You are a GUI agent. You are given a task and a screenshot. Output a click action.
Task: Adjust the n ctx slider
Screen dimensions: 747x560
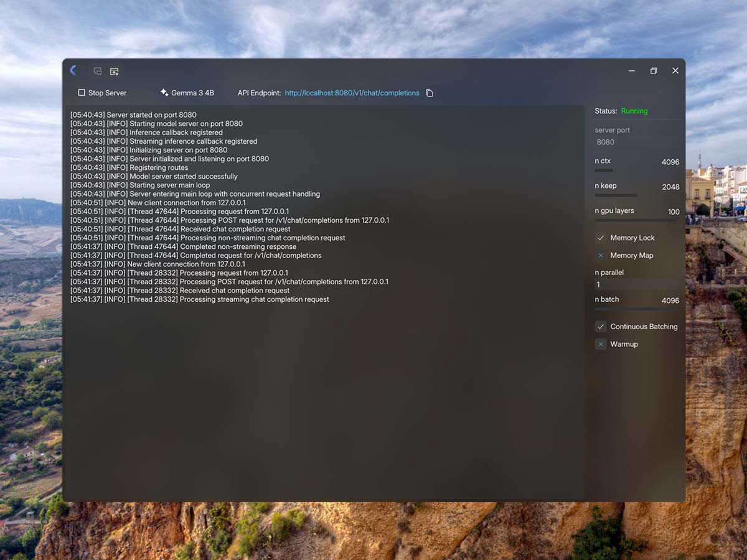(x=604, y=170)
